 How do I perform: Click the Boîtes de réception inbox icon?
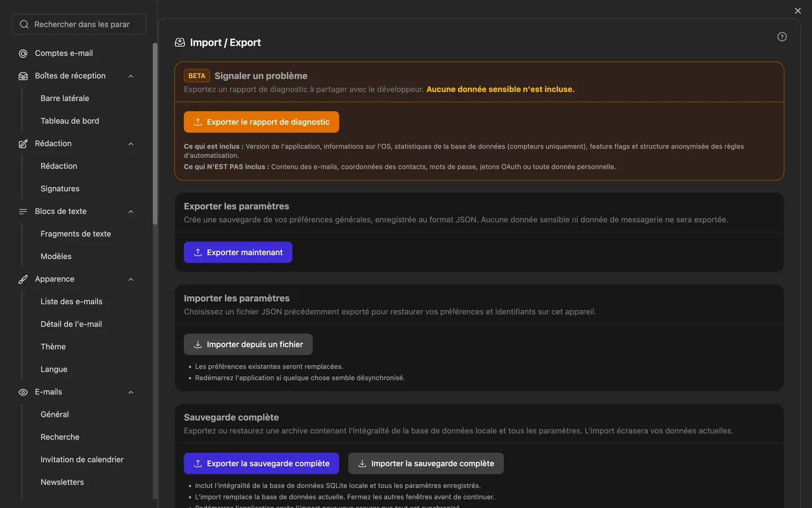click(x=23, y=76)
